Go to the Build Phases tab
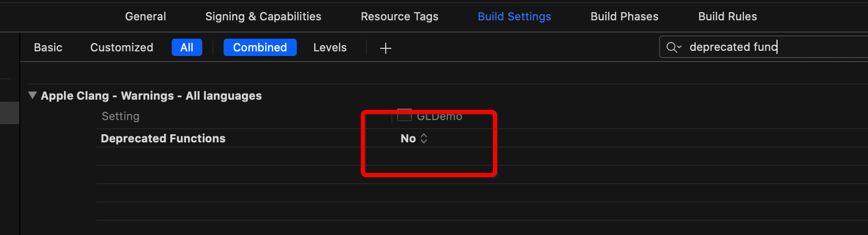This screenshot has height=235, width=868. tap(625, 16)
